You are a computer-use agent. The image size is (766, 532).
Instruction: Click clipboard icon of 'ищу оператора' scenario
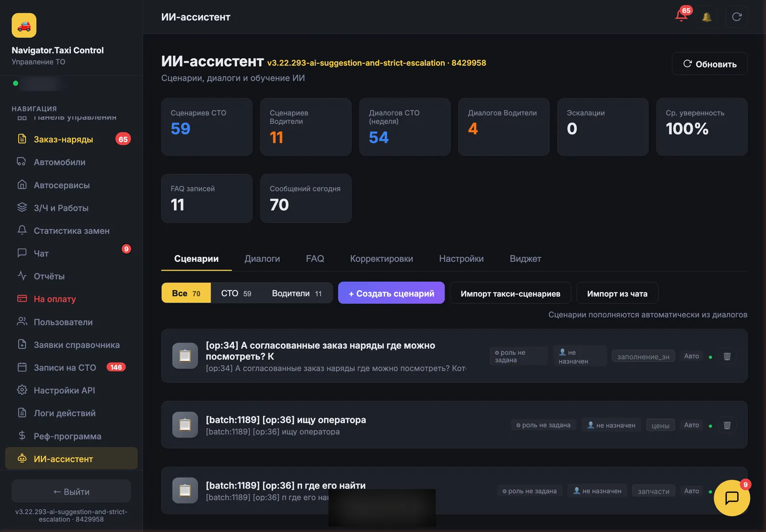(185, 425)
